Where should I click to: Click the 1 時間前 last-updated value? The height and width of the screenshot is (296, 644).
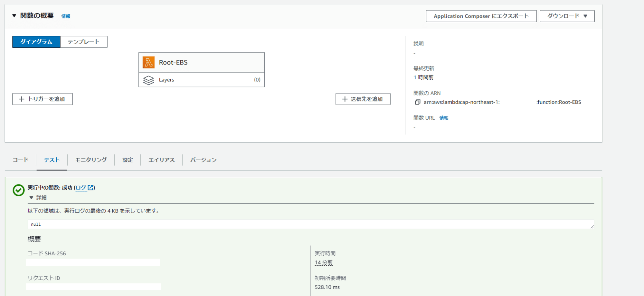[423, 77]
